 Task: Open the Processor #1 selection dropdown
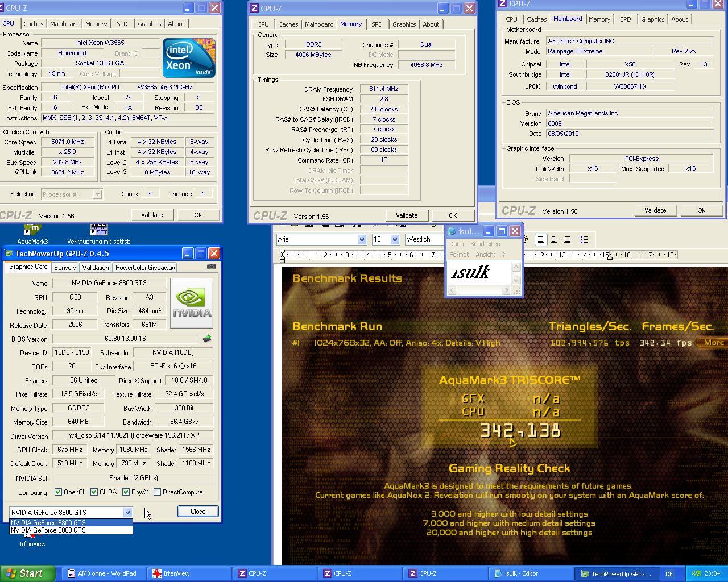point(97,194)
